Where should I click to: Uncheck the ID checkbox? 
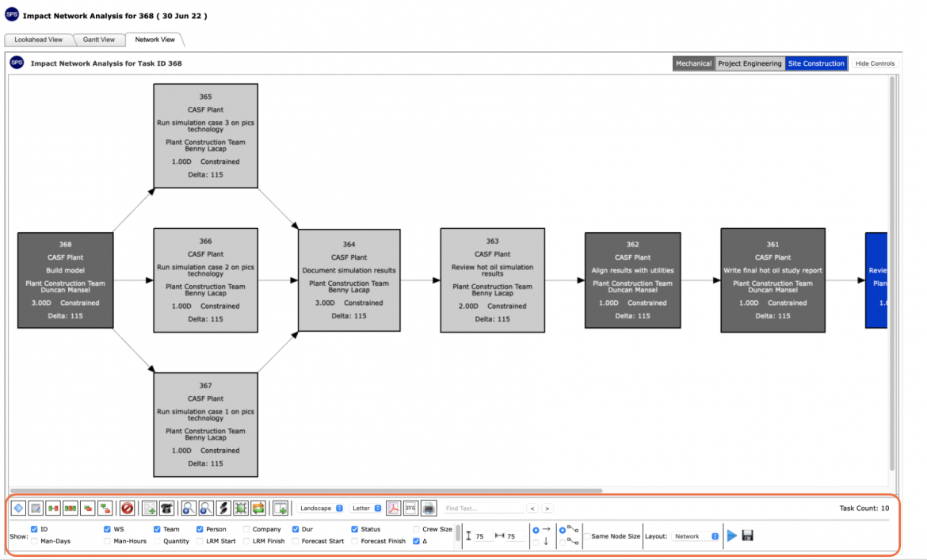[34, 529]
